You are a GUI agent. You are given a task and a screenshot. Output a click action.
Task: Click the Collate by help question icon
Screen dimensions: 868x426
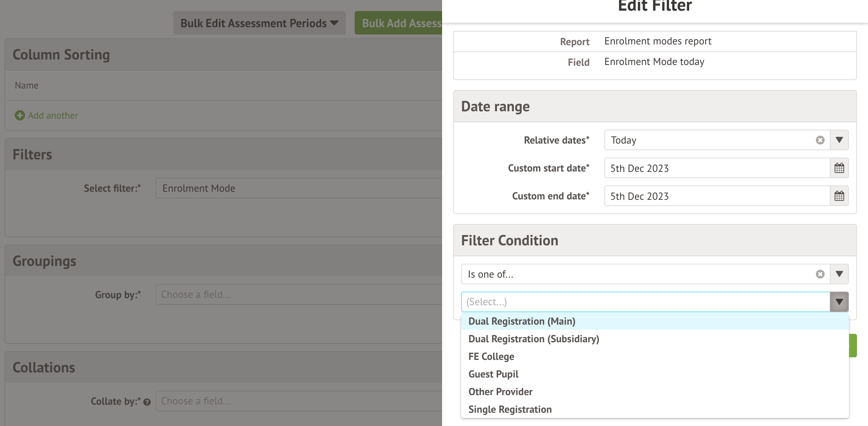(x=147, y=402)
